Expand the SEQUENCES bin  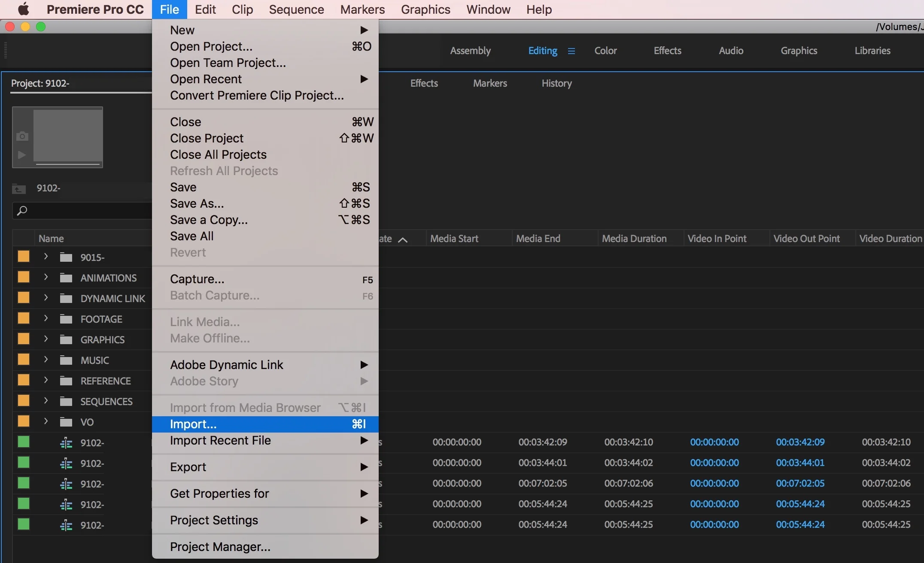46,401
